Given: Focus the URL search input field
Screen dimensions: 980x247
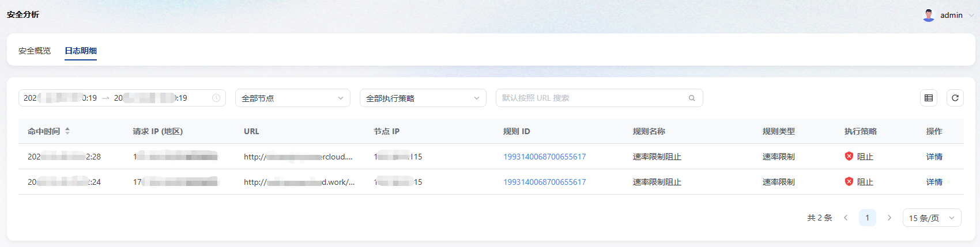Looking at the screenshot, I should pos(591,98).
